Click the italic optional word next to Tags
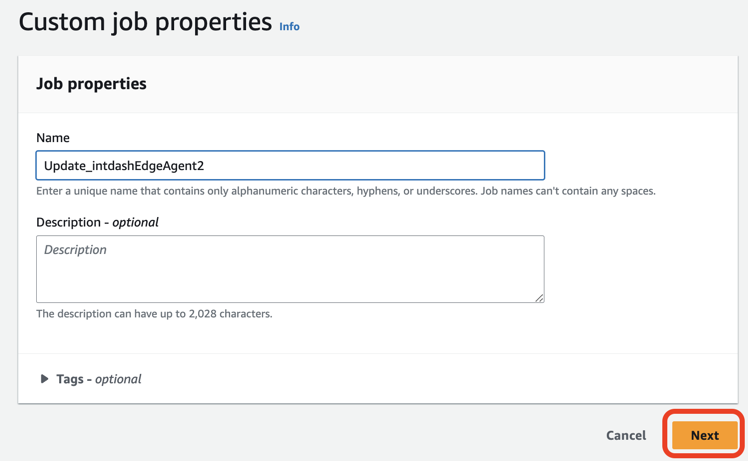 (118, 379)
